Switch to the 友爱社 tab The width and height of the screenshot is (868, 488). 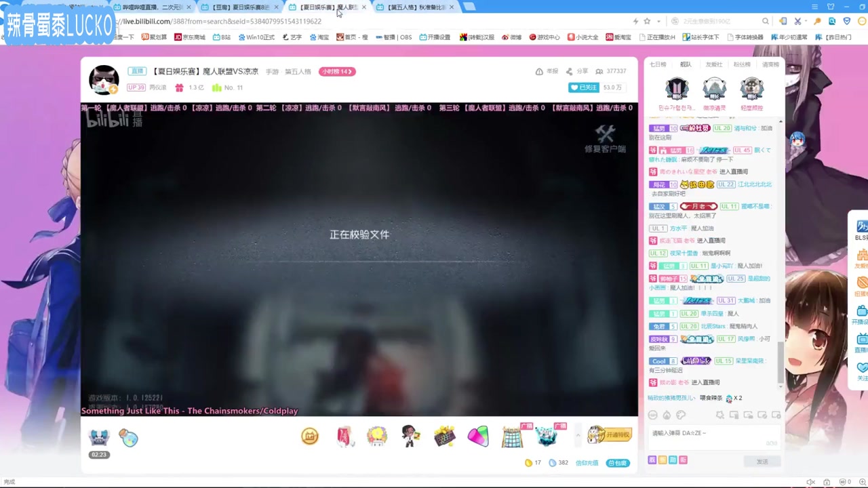click(x=713, y=64)
